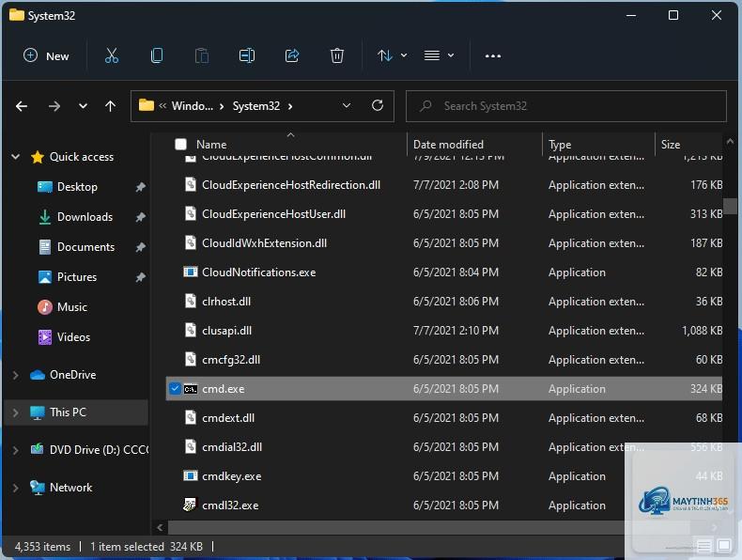Click the Rename icon in toolbar
The height and width of the screenshot is (560, 742).
(246, 55)
